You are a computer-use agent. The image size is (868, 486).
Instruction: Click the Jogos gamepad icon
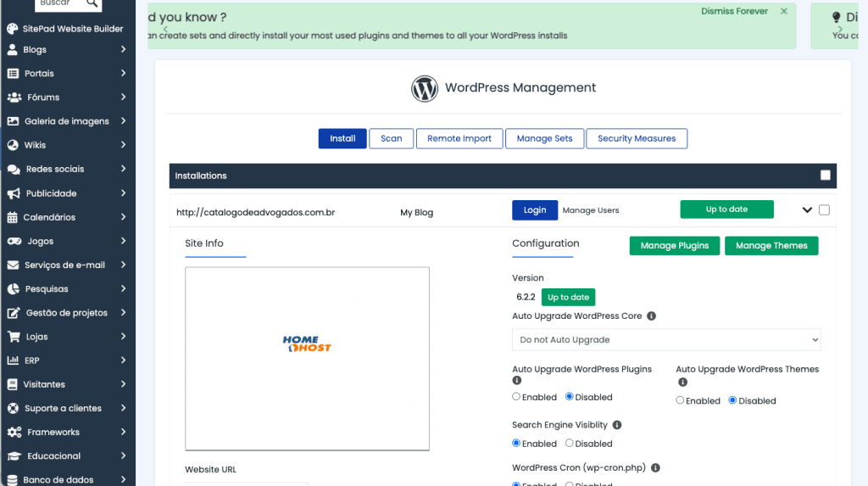(14, 241)
